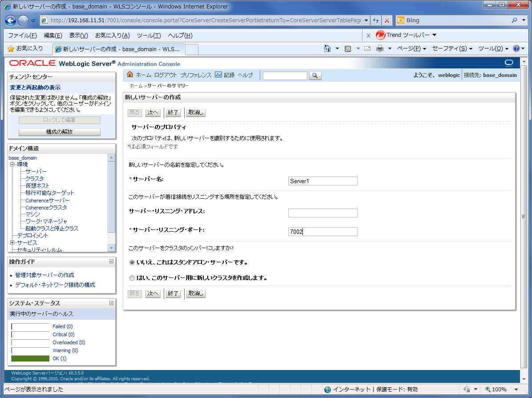Click the サーバー・リスニング・ポート input field

322,232
